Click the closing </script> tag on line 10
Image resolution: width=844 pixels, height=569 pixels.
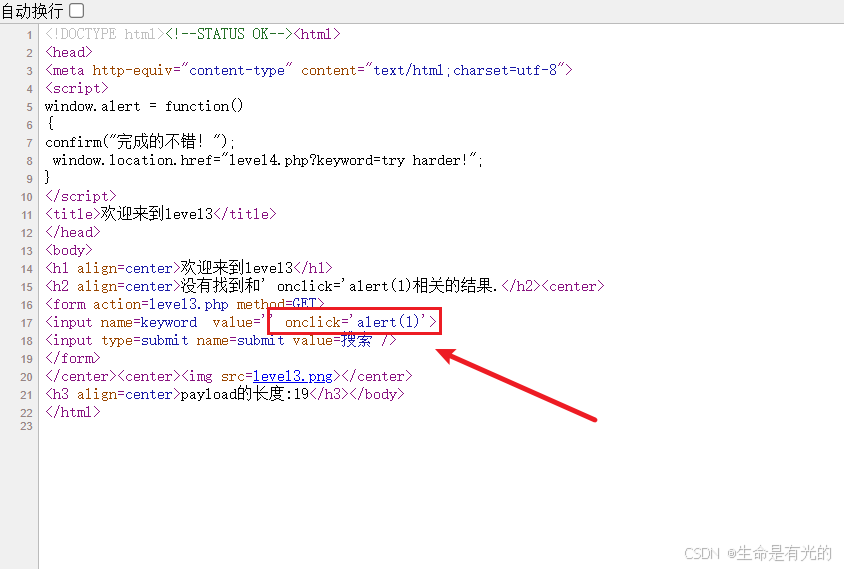tap(81, 196)
